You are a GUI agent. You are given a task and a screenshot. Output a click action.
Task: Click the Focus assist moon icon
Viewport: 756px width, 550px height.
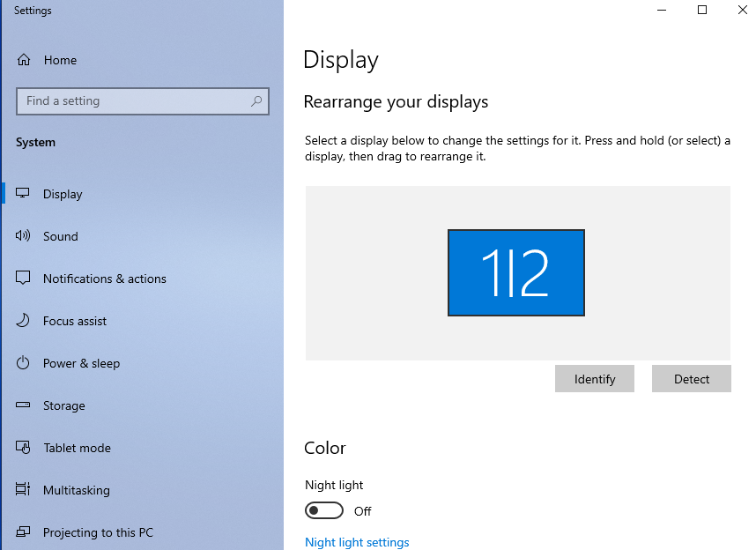coord(24,321)
